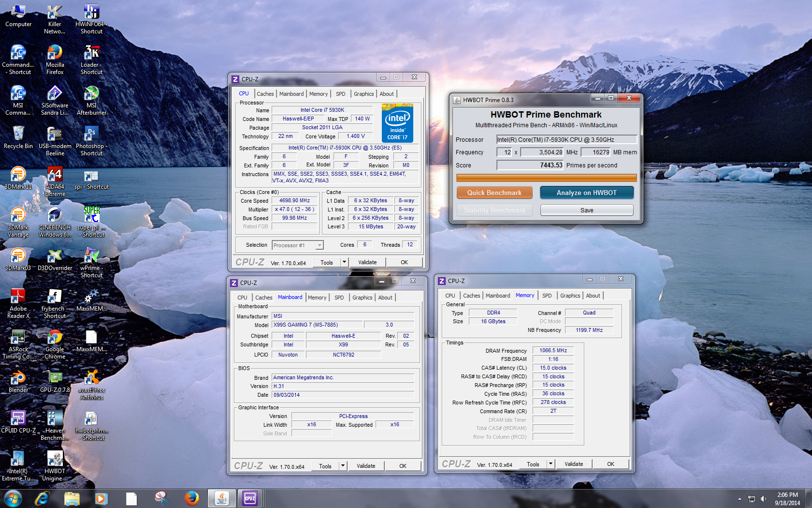The width and height of the screenshot is (812, 508).
Task: Click the Intel Core i7 logo image
Action: (397, 123)
